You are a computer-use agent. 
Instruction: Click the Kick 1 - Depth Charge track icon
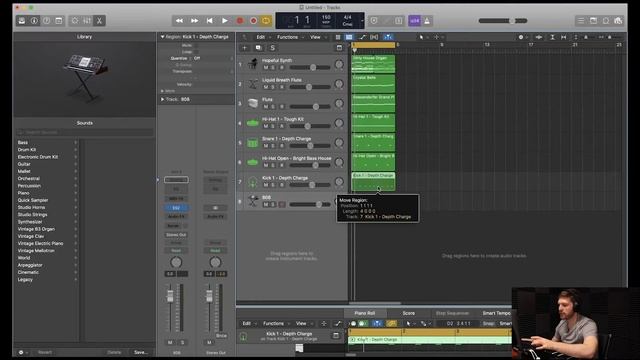pyautogui.click(x=253, y=182)
